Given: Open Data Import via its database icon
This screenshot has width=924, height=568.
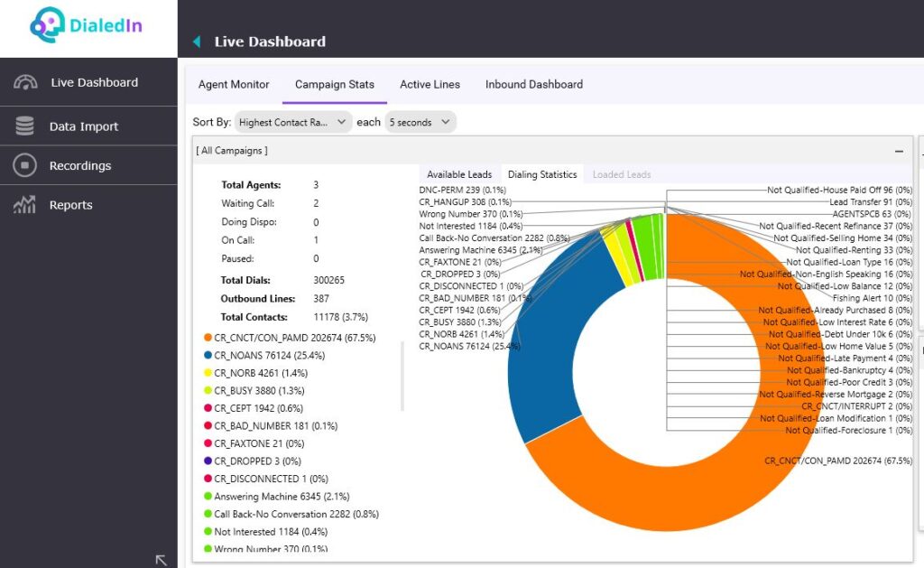Looking at the screenshot, I should (24, 126).
